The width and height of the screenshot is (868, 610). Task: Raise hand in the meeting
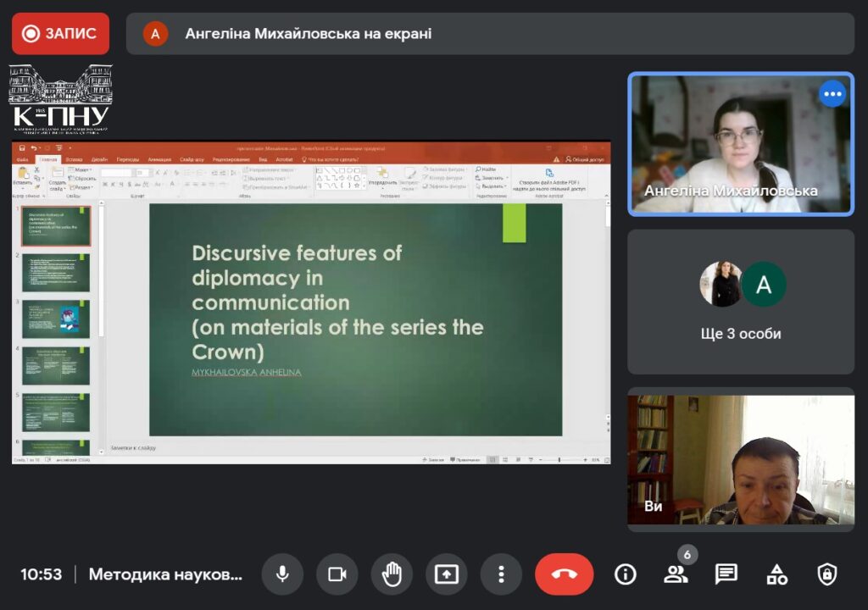[392, 574]
